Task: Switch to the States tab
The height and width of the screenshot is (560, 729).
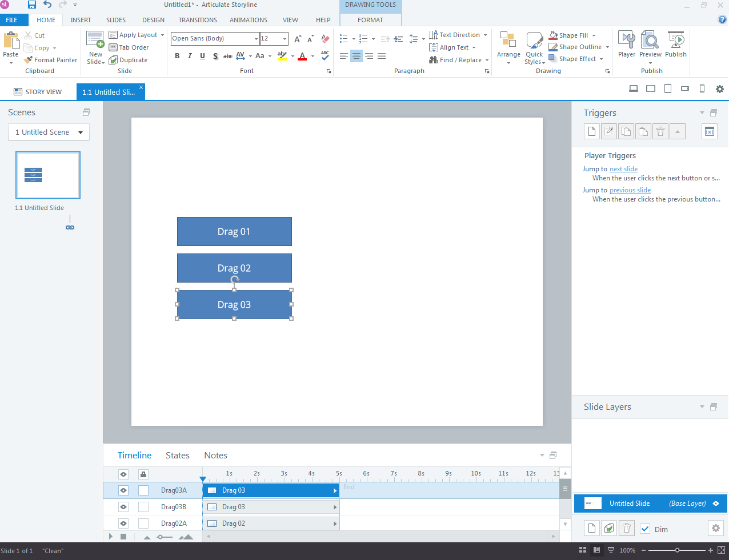Action: click(x=177, y=456)
